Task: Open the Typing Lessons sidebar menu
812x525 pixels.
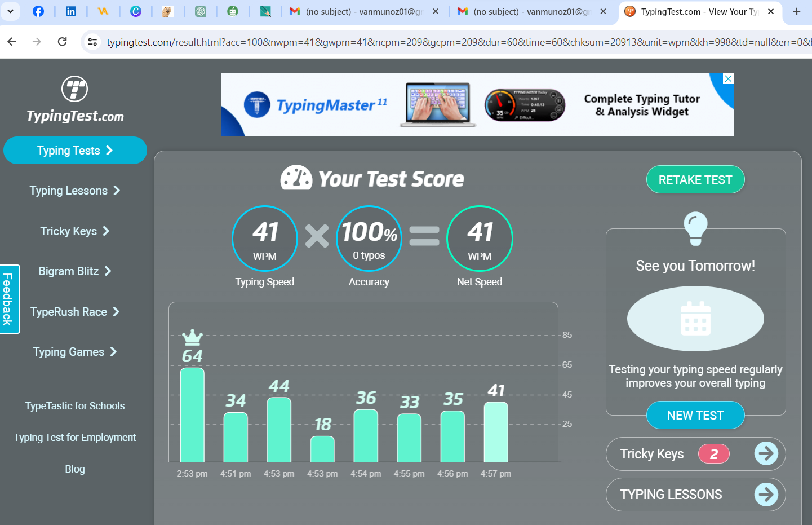Action: (x=75, y=191)
